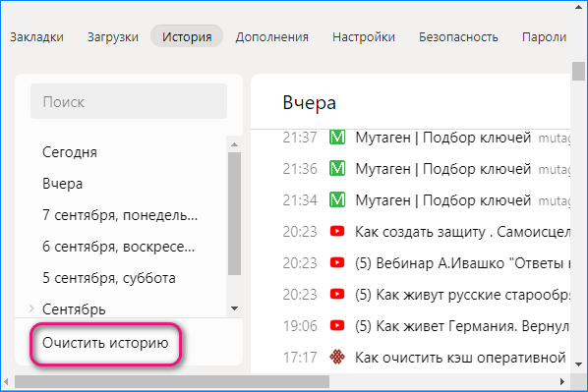Click the horizontal scrollbar thumb
The width and height of the screenshot is (588, 392).
[x=172, y=382]
